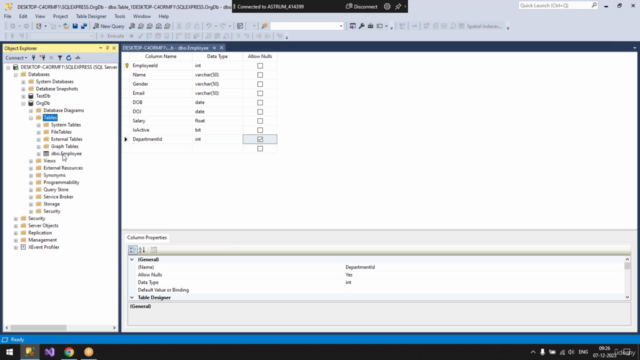Click the pin icon on connection bar
The image size is (640, 360).
[398, 7]
